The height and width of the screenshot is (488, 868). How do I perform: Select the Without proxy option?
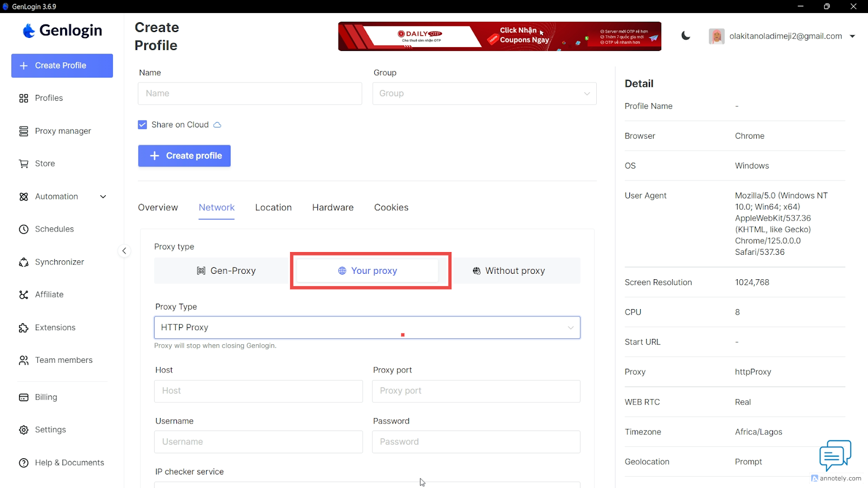tap(509, 271)
